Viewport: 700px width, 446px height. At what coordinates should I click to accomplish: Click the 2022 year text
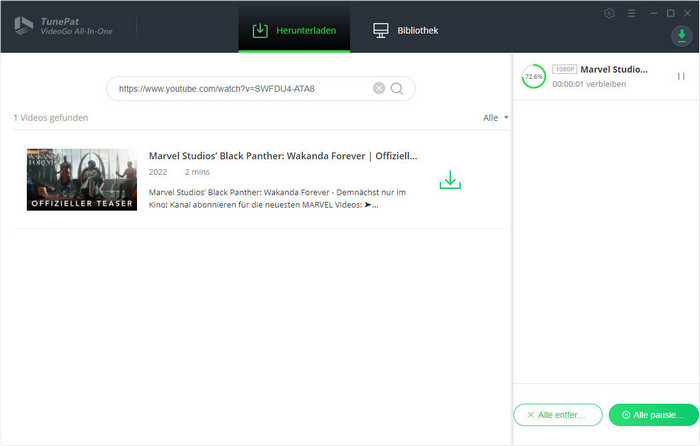tap(158, 172)
